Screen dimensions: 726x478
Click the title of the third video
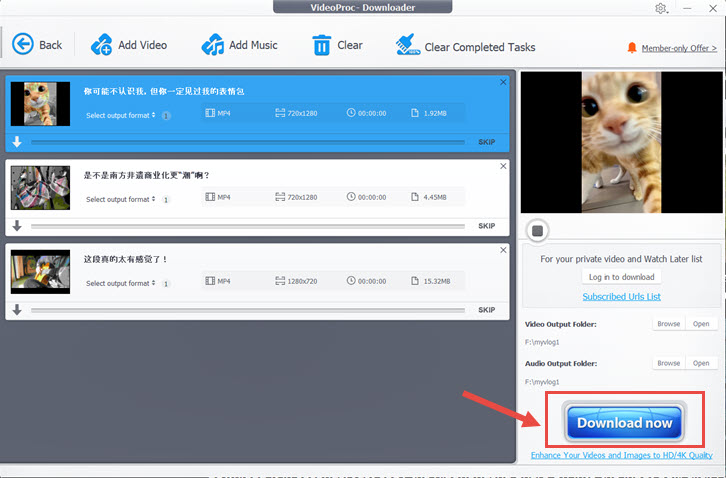(125, 259)
